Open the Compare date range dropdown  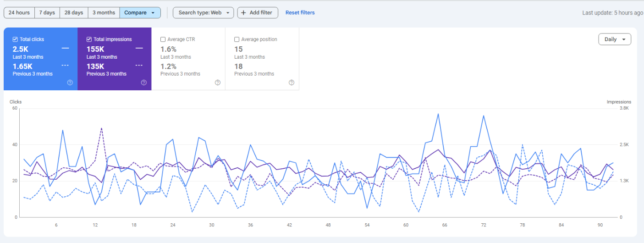click(140, 13)
